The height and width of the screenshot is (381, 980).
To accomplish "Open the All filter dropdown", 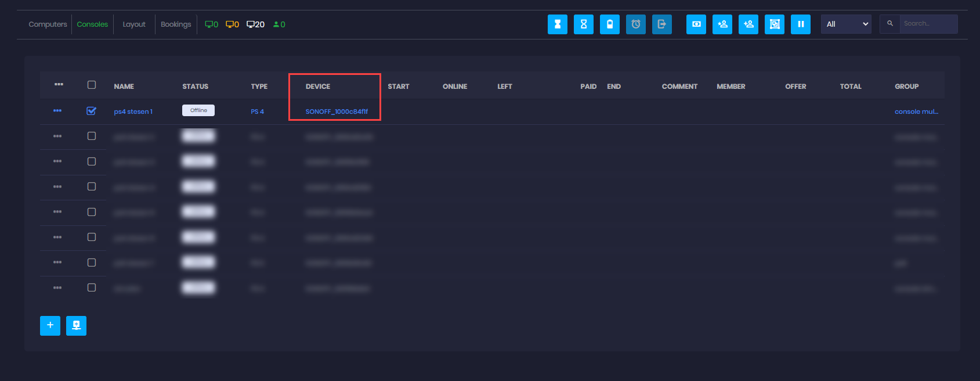I will click(845, 24).
